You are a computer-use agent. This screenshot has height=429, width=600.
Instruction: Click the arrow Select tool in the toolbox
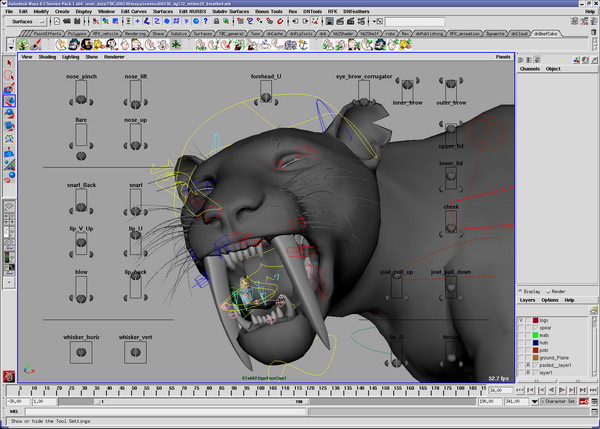(9, 62)
